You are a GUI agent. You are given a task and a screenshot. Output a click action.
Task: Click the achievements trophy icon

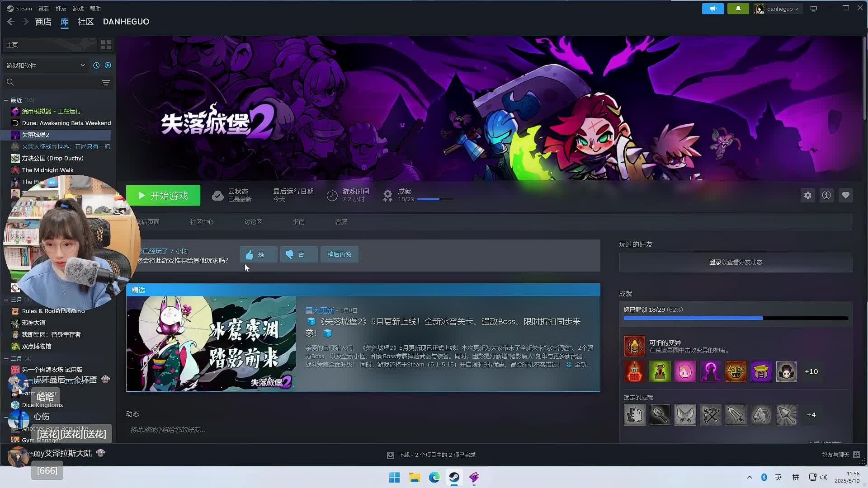[387, 195]
